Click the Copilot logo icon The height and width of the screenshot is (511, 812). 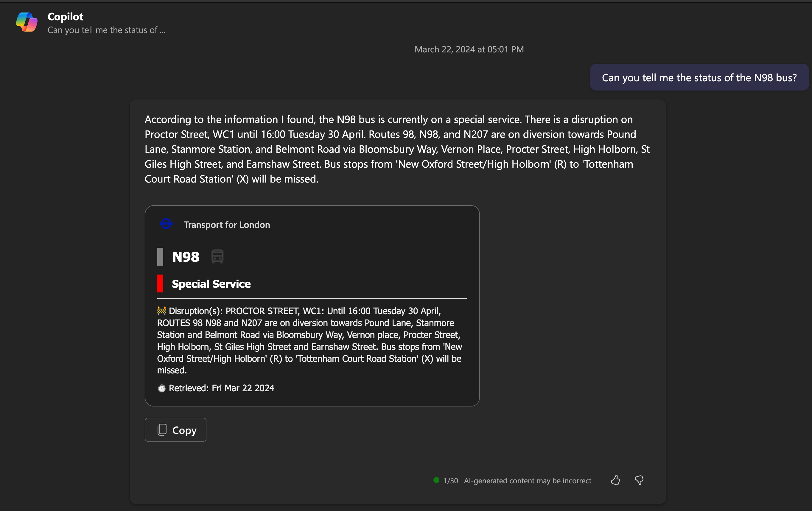point(27,22)
